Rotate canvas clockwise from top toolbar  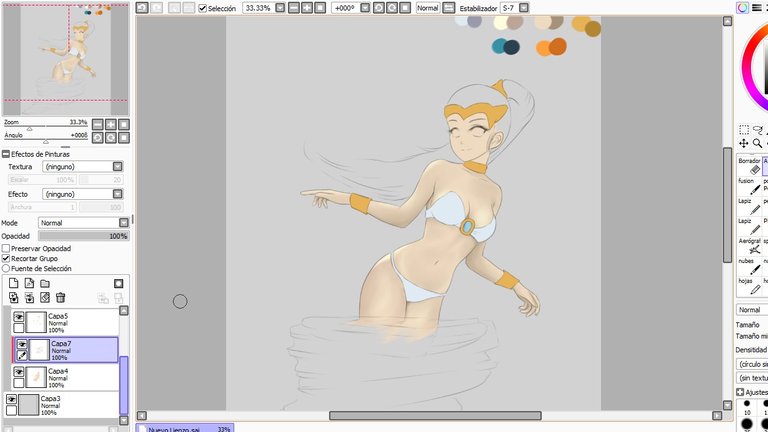pyautogui.click(x=392, y=8)
